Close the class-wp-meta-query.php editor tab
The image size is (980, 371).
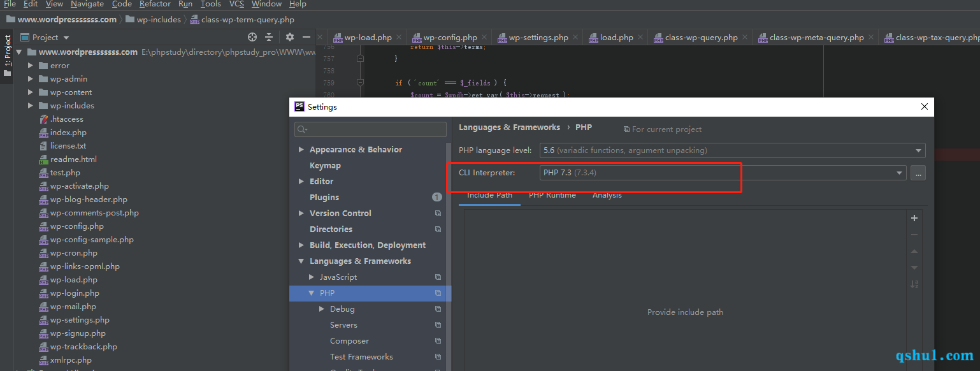tap(872, 38)
